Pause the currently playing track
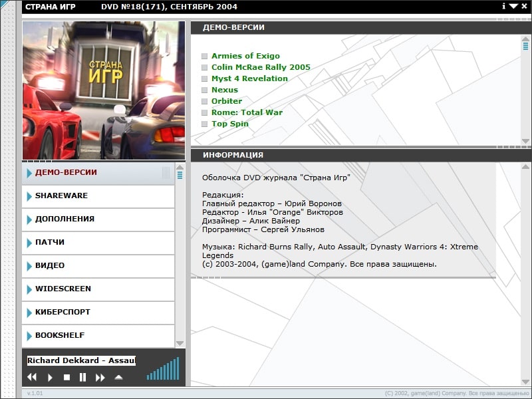The height and width of the screenshot is (399, 532). point(82,377)
